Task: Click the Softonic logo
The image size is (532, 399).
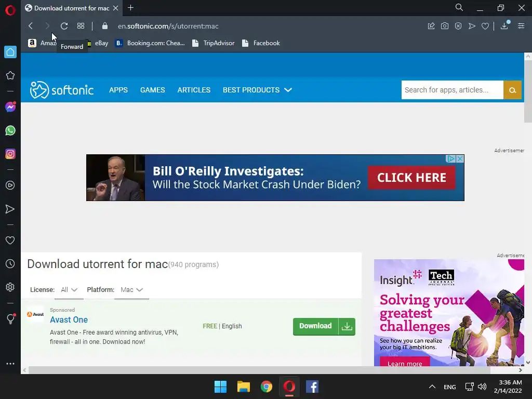Action: pyautogui.click(x=62, y=90)
